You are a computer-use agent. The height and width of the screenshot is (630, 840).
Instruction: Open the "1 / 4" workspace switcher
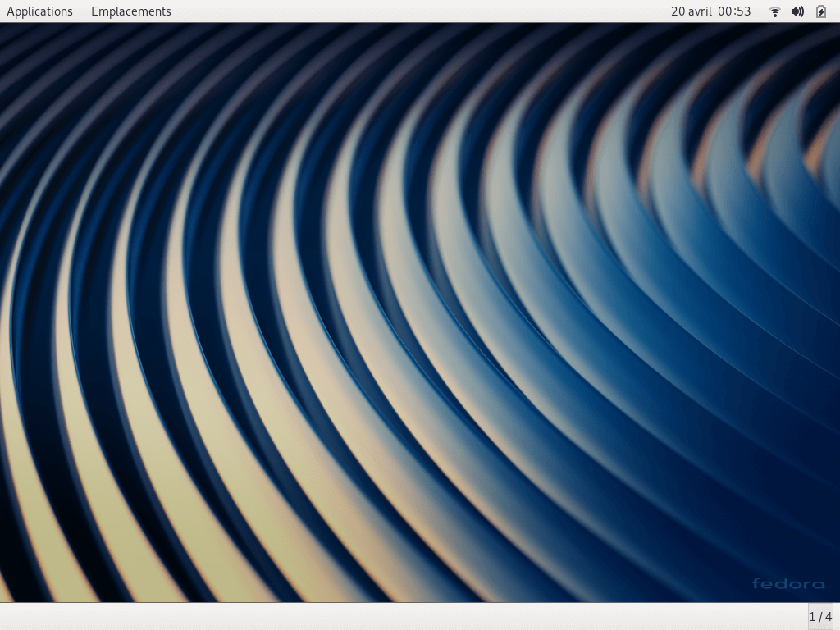click(820, 617)
